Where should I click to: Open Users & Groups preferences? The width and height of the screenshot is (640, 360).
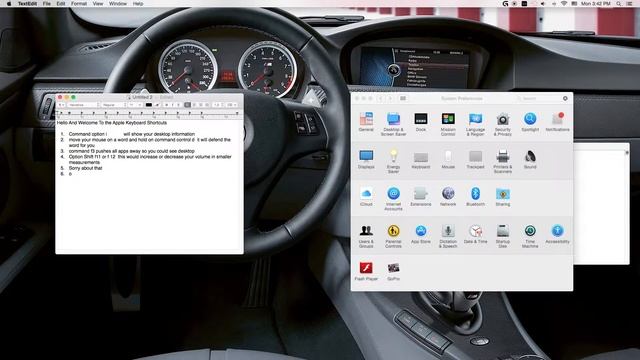pyautogui.click(x=366, y=236)
